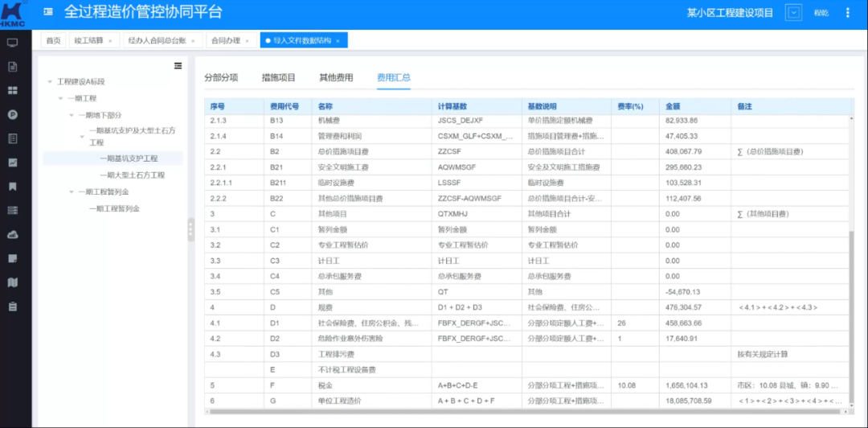Image resolution: width=868 pixels, height=428 pixels.
Task: Collapse the 工程建设A标段 tree node
Action: point(50,81)
